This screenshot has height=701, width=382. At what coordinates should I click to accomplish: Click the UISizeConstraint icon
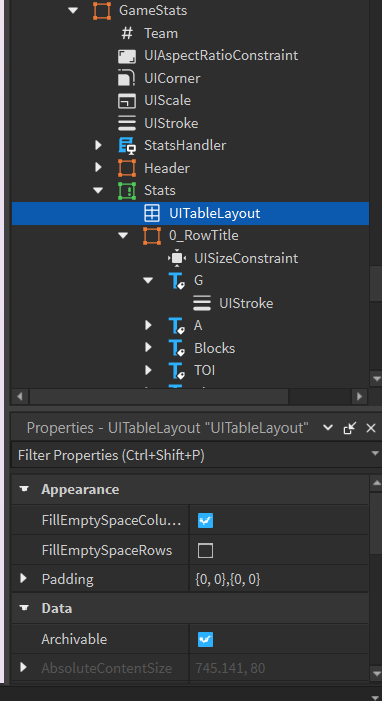pyautogui.click(x=177, y=258)
